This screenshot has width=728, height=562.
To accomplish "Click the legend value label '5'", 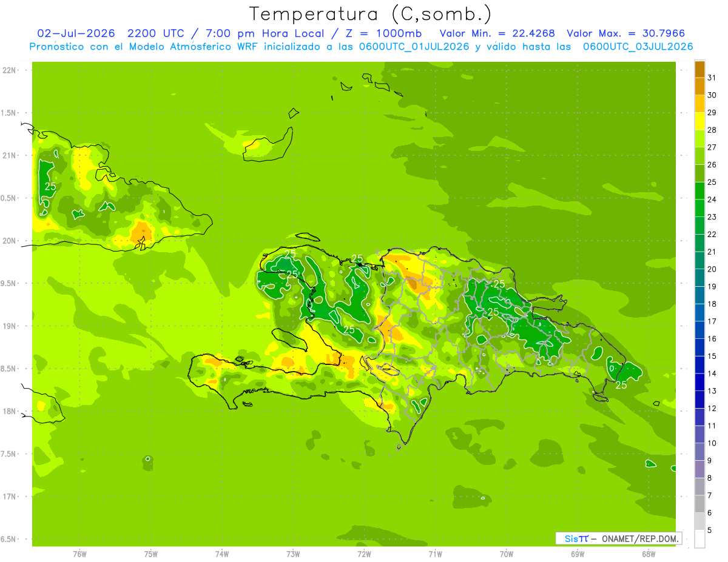I will tap(710, 530).
